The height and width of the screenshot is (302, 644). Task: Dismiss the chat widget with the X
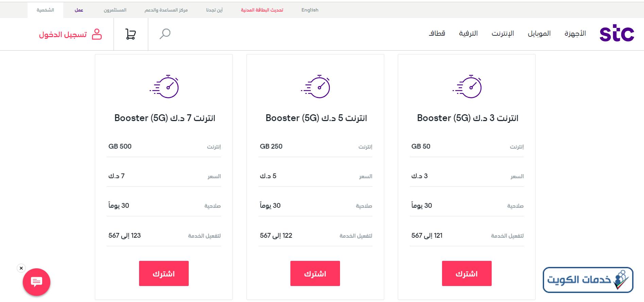tap(21, 268)
